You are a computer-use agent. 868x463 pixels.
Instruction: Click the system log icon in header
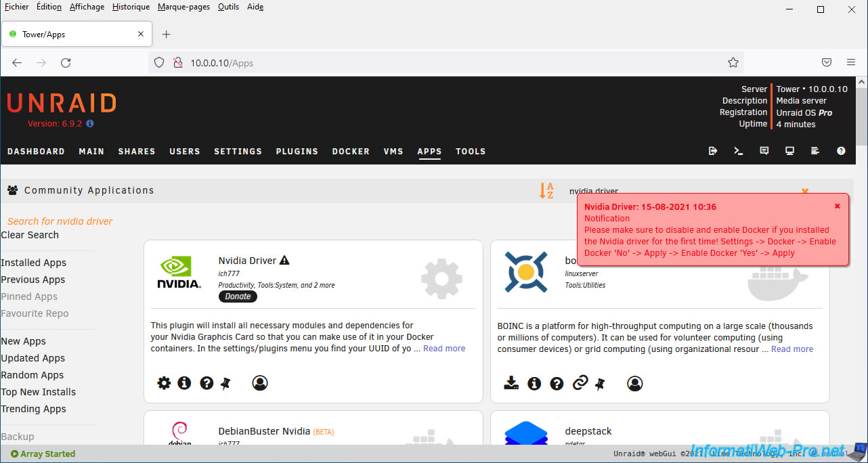[x=815, y=151]
